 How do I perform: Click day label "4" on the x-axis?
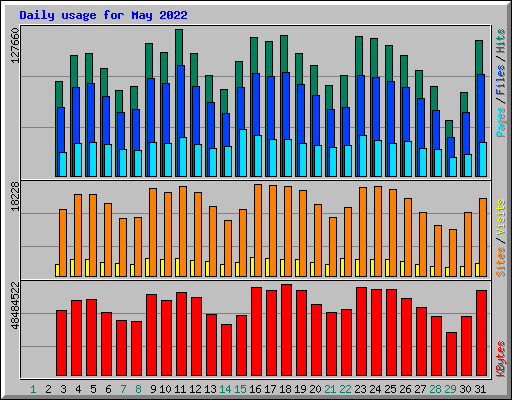[78, 389]
